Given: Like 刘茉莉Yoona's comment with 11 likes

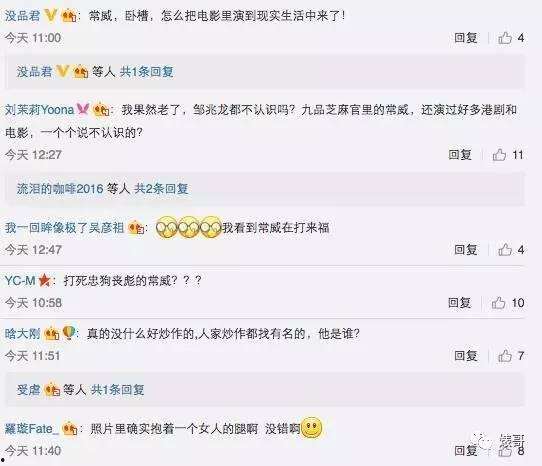Looking at the screenshot, I should 499,155.
